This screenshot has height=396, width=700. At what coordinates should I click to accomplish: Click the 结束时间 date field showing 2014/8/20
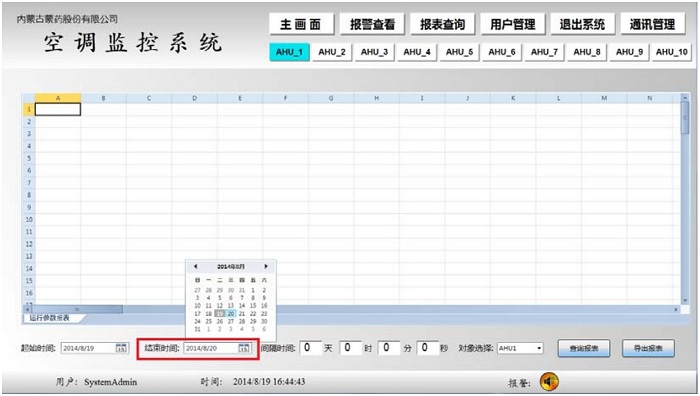(x=217, y=348)
